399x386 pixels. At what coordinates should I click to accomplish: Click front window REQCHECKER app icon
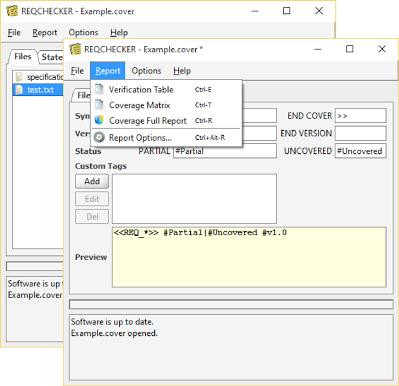pyautogui.click(x=75, y=49)
